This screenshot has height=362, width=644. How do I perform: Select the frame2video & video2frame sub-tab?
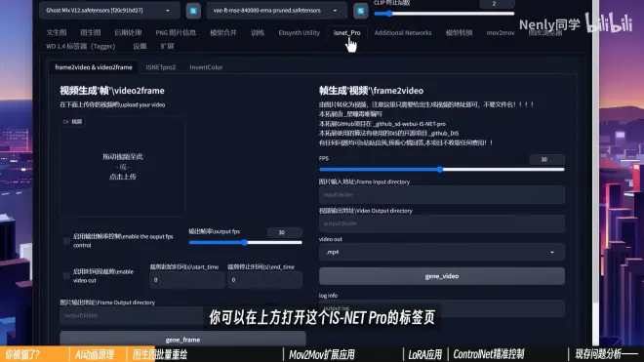point(94,67)
